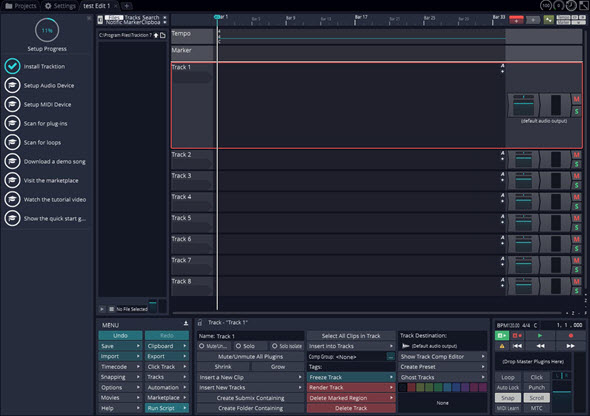Image resolution: width=590 pixels, height=416 pixels.
Task: Solo Track 2 using its S icon
Action: coord(576,164)
